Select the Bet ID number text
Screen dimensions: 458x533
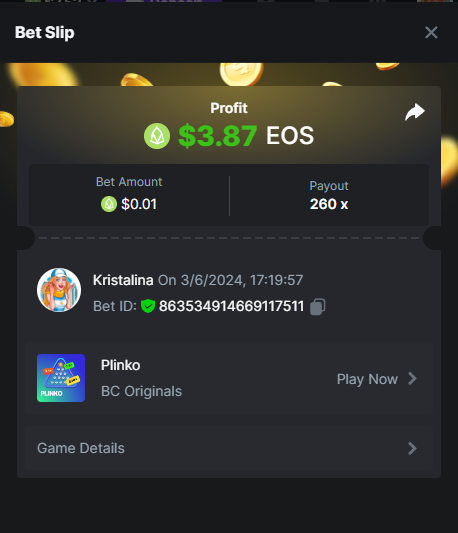pyautogui.click(x=231, y=306)
